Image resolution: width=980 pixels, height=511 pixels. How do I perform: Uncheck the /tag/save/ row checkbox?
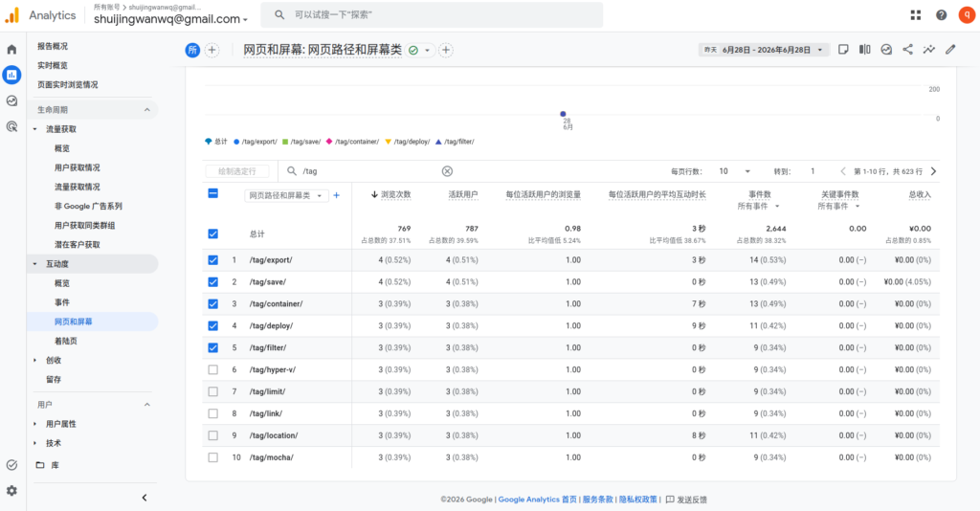213,281
